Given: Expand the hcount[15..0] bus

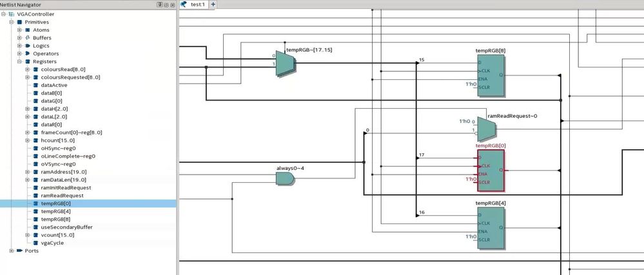Looking at the screenshot, I should point(28,140).
